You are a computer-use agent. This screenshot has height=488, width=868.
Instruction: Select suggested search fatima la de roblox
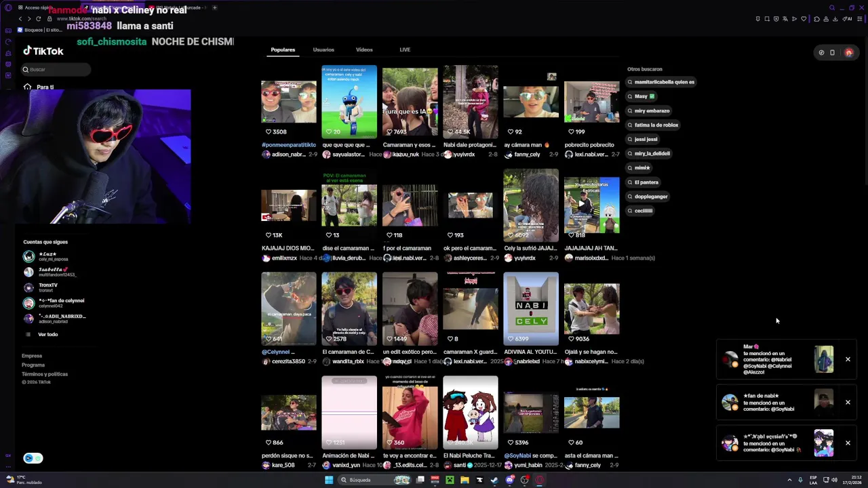tap(653, 125)
